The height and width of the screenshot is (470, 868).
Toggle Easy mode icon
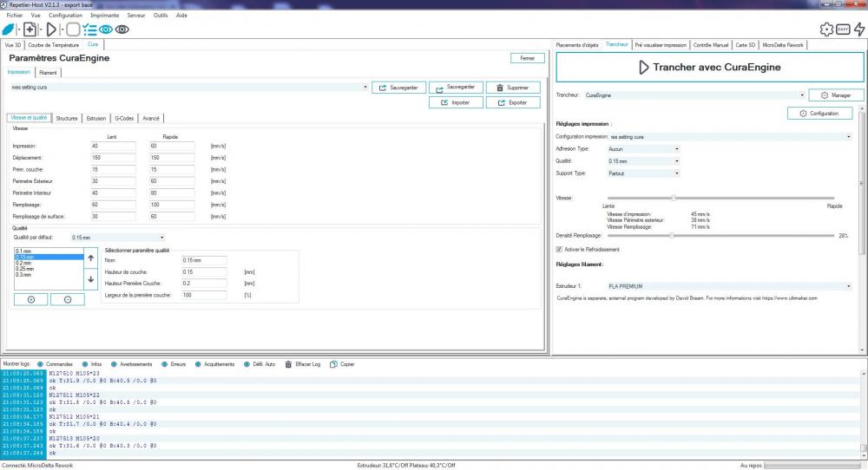(x=843, y=29)
